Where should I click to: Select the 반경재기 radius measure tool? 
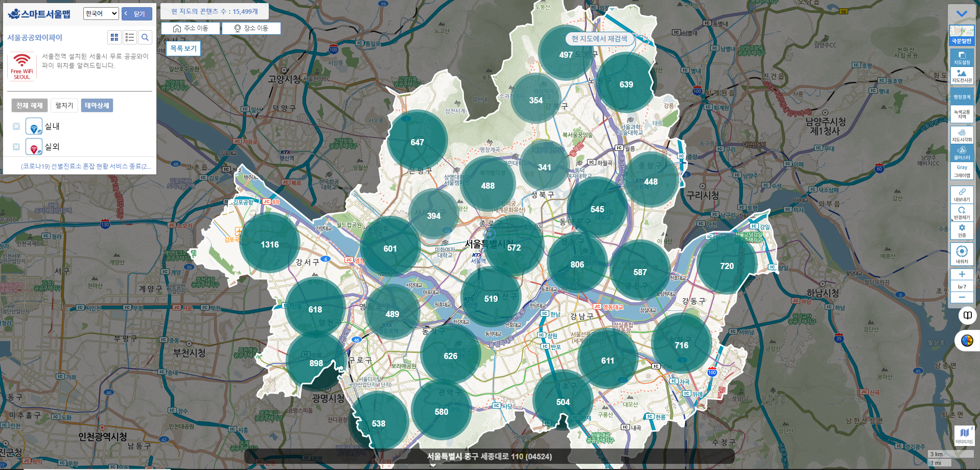click(x=962, y=213)
